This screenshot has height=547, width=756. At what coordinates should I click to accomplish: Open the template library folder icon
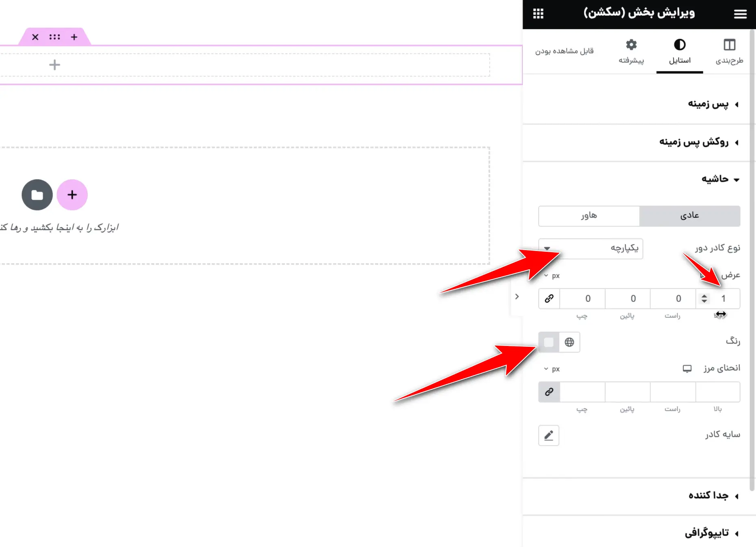(37, 195)
